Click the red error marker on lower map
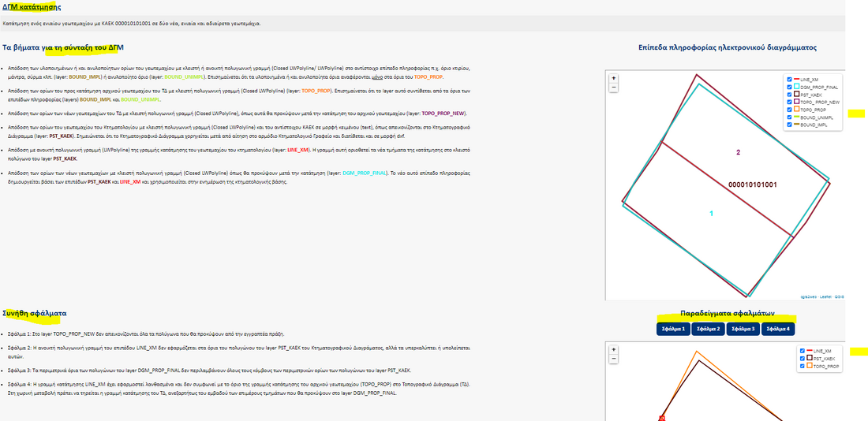This screenshot has height=421, width=868. click(661, 417)
